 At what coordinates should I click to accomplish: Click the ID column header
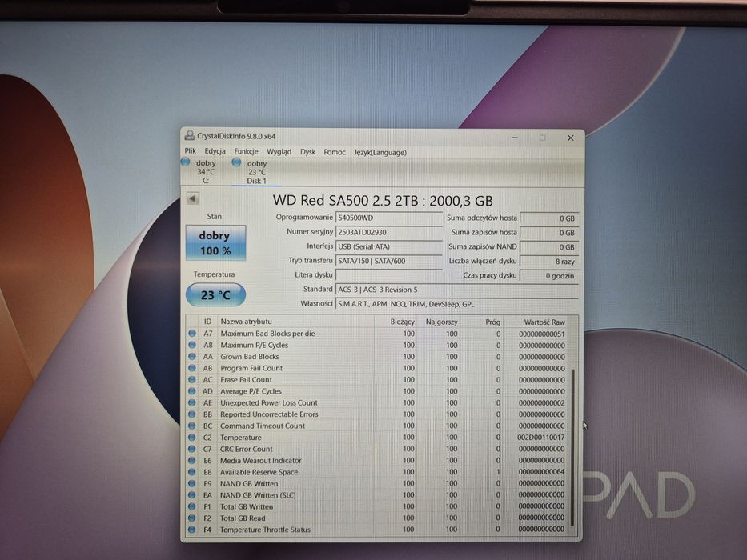[x=207, y=322]
